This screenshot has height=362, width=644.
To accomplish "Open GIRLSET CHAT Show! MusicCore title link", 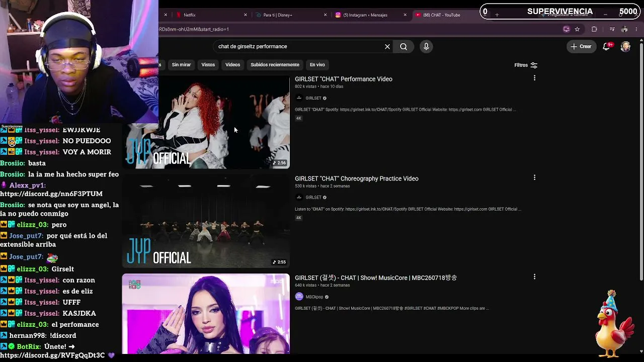I will coord(376,278).
